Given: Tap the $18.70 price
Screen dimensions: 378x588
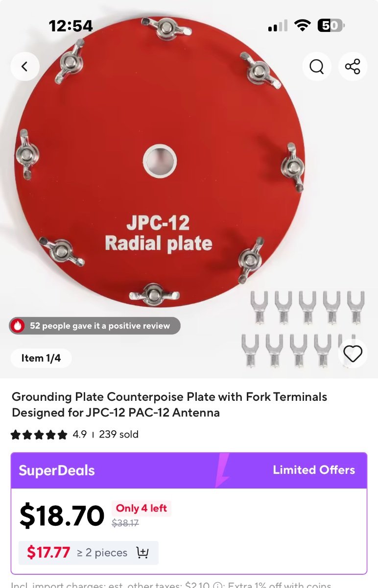Looking at the screenshot, I should 62,515.
